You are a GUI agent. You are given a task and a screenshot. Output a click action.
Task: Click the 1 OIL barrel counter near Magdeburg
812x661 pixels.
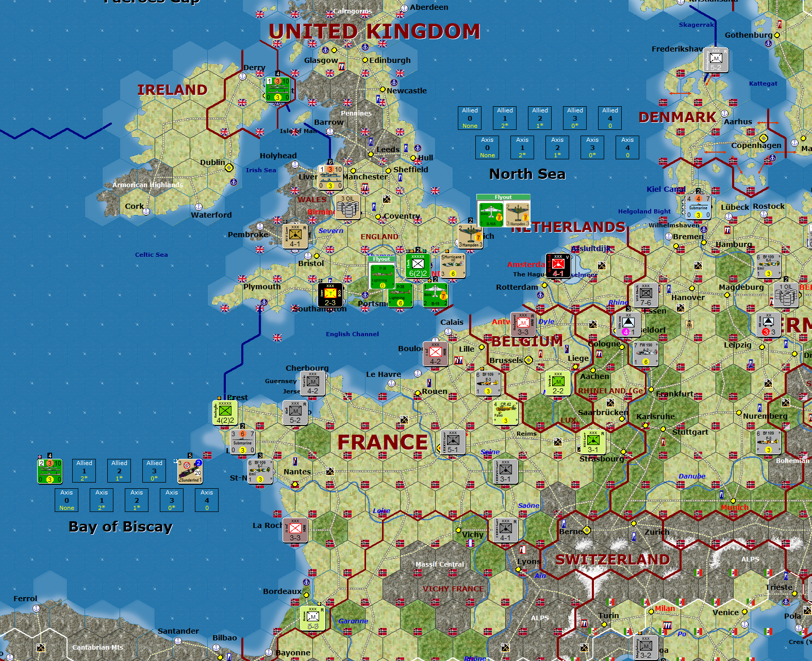tap(786, 295)
